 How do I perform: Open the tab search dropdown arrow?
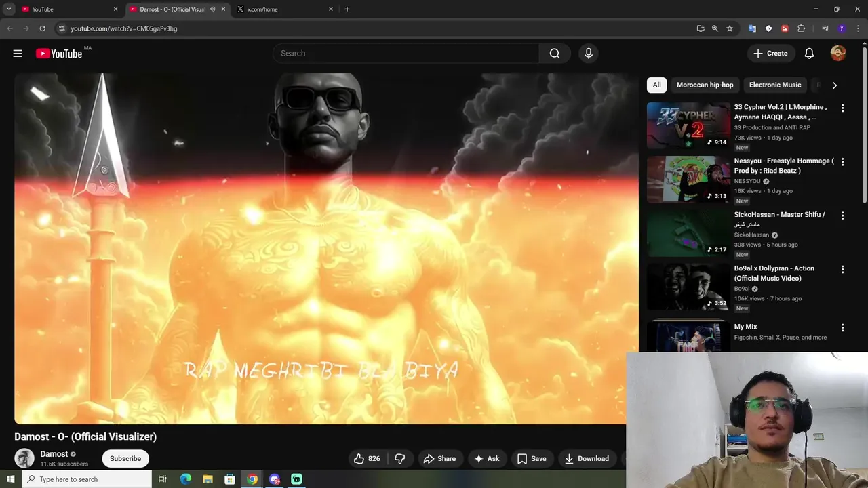pos(9,9)
